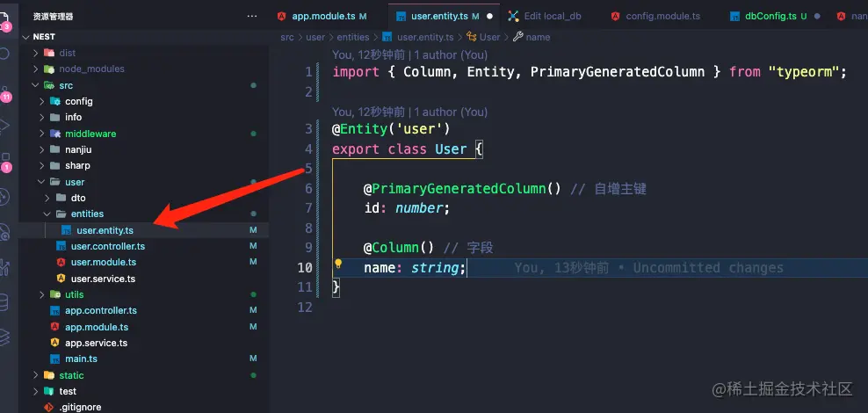The image size is (868, 413).
Task: Click the Angular icon of user.module.ts in tree
Action: tap(61, 263)
